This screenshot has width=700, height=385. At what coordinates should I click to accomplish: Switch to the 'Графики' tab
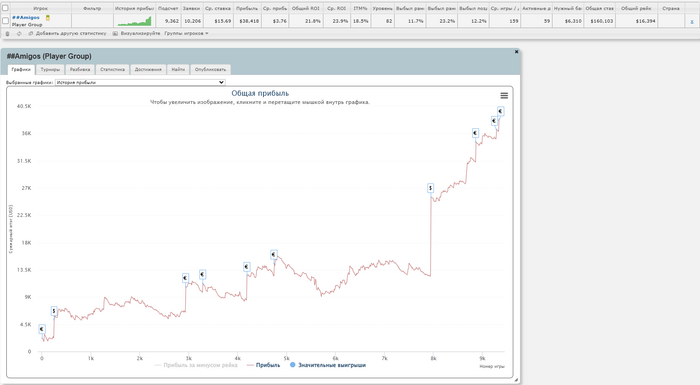click(21, 69)
